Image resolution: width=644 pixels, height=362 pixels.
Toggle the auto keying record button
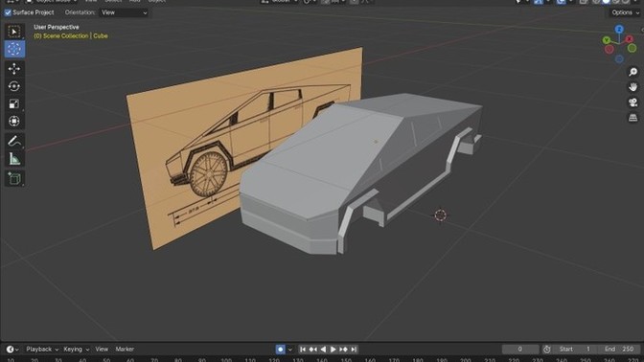[280, 350]
